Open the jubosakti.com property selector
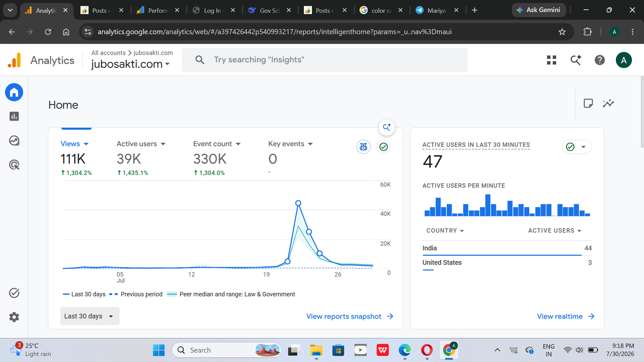 (130, 64)
